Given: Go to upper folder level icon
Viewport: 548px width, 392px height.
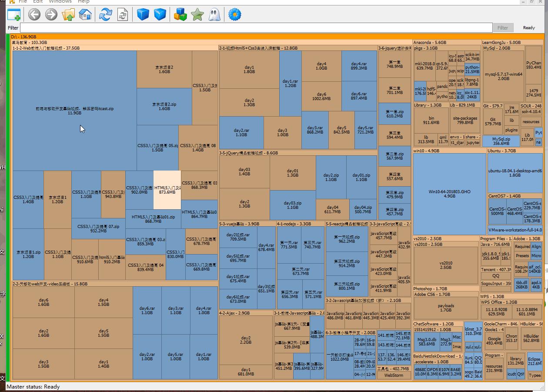Looking at the screenshot, I should [x=68, y=14].
